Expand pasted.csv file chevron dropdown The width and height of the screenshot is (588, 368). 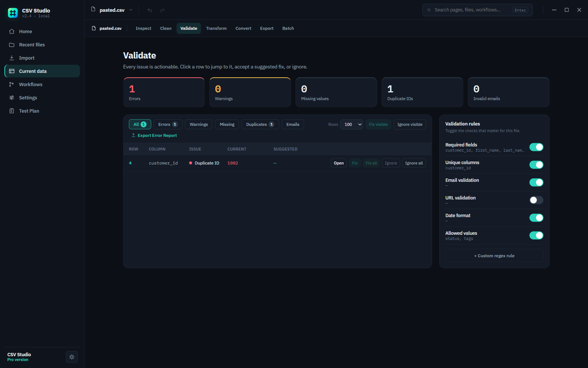[131, 10]
